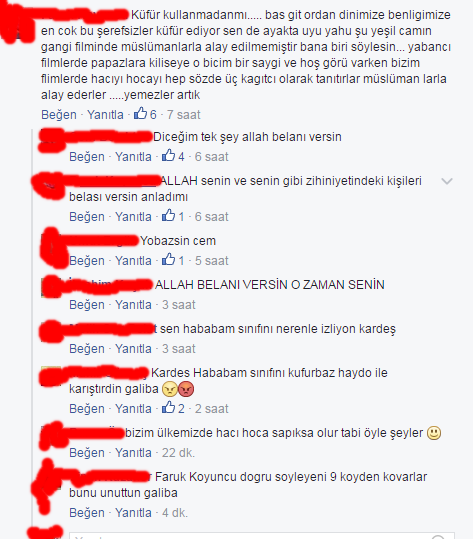
Task: Click the '22 dk.' timestamp
Action: coord(178,453)
